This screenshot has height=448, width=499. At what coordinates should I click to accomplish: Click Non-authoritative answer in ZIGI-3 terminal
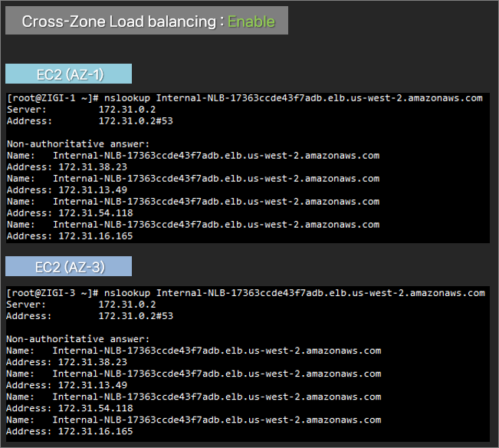coord(77,339)
